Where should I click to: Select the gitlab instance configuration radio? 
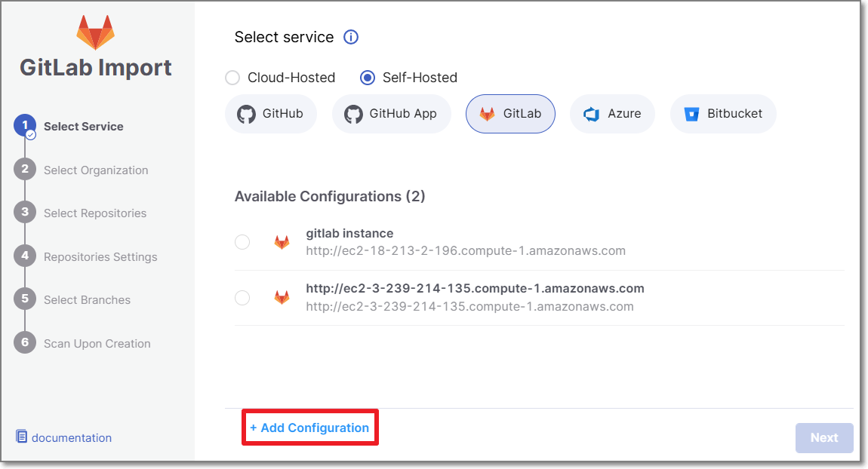coord(242,242)
